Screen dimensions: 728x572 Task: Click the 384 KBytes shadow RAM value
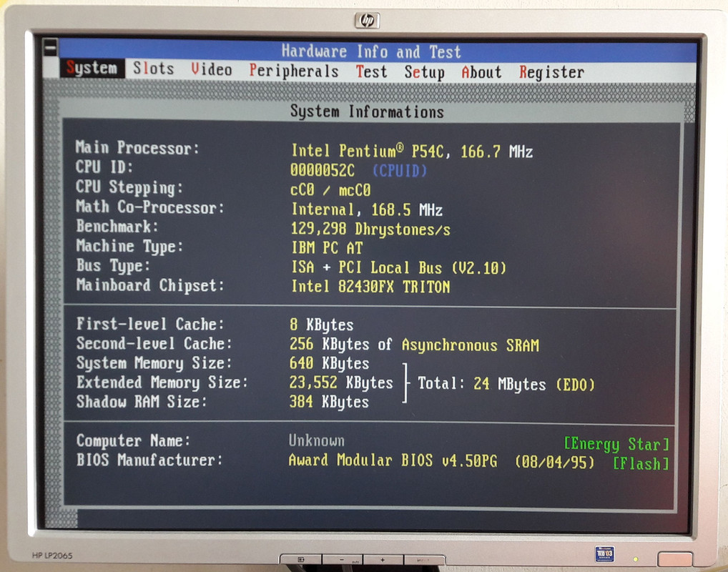click(329, 402)
